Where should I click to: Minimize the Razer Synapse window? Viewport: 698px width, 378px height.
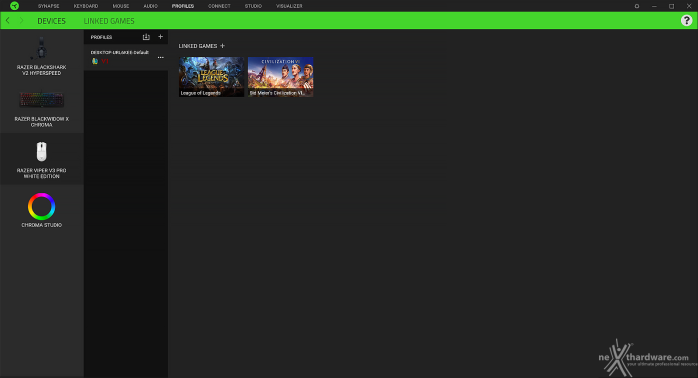point(654,6)
